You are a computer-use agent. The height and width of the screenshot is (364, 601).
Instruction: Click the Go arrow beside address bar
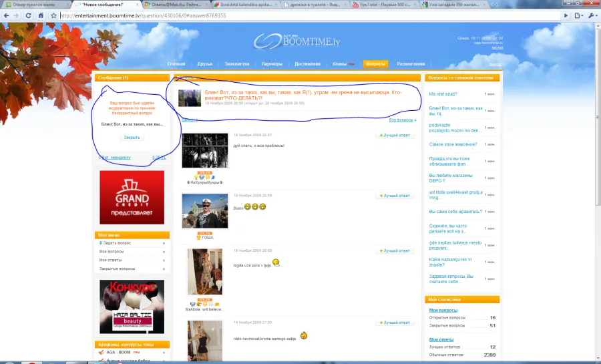(566, 16)
